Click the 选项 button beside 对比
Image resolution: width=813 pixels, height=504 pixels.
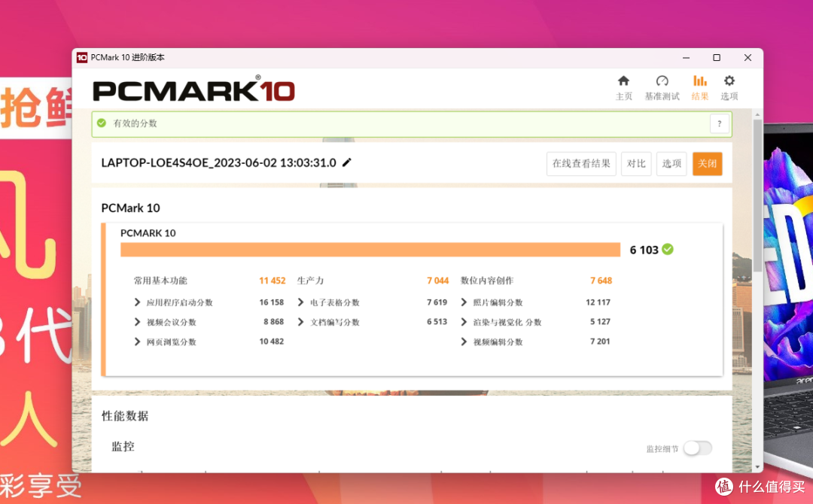(671, 164)
